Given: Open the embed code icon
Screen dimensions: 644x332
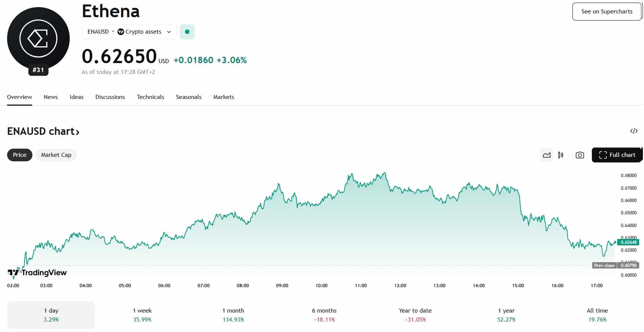Looking at the screenshot, I should click(634, 131).
